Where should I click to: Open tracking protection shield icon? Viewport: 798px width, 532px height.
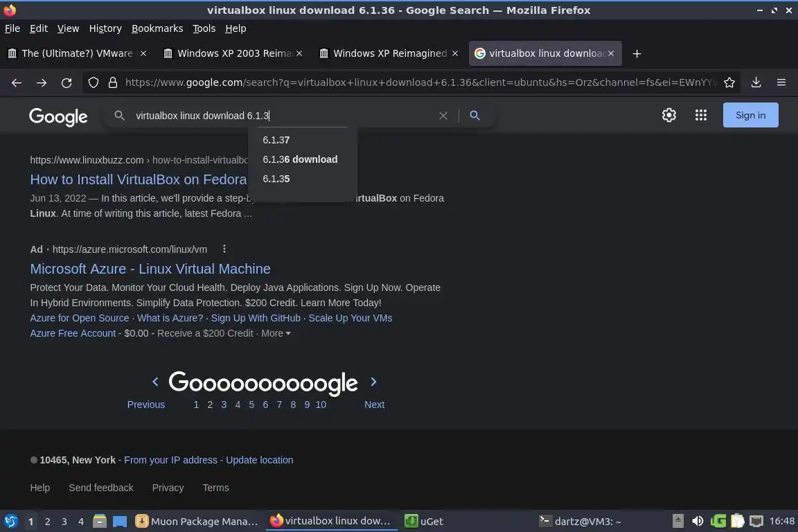93,82
